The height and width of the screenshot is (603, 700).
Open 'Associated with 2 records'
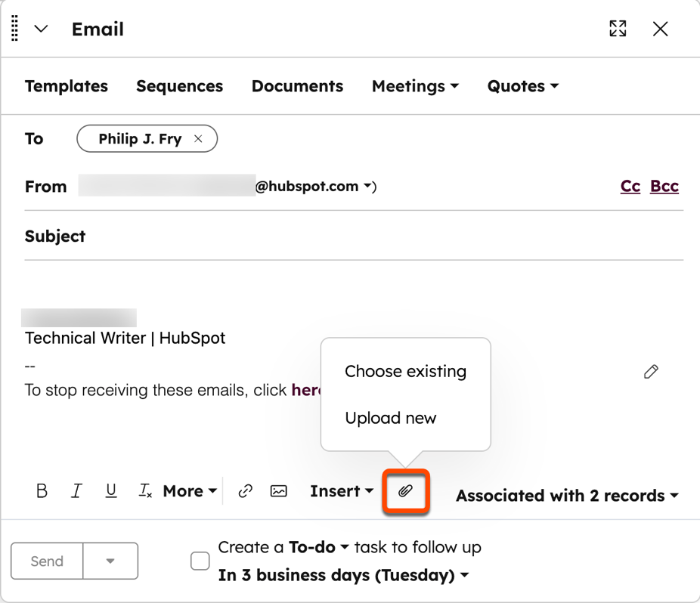[x=566, y=496]
